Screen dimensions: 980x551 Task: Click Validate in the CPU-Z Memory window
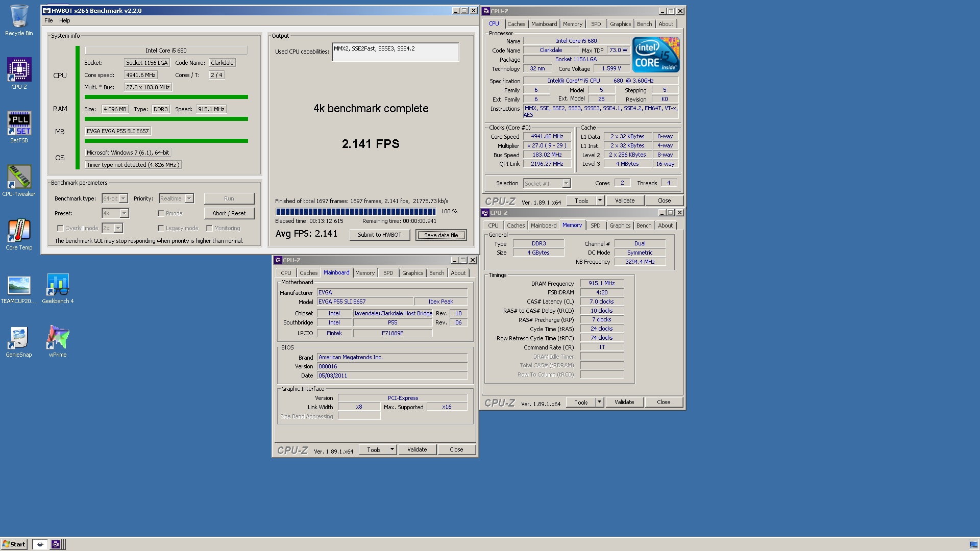(624, 402)
